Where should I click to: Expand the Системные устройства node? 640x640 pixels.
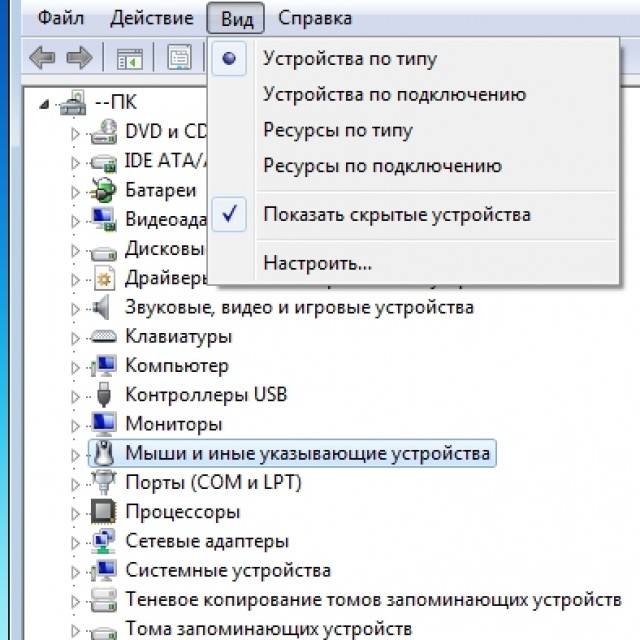75,573
